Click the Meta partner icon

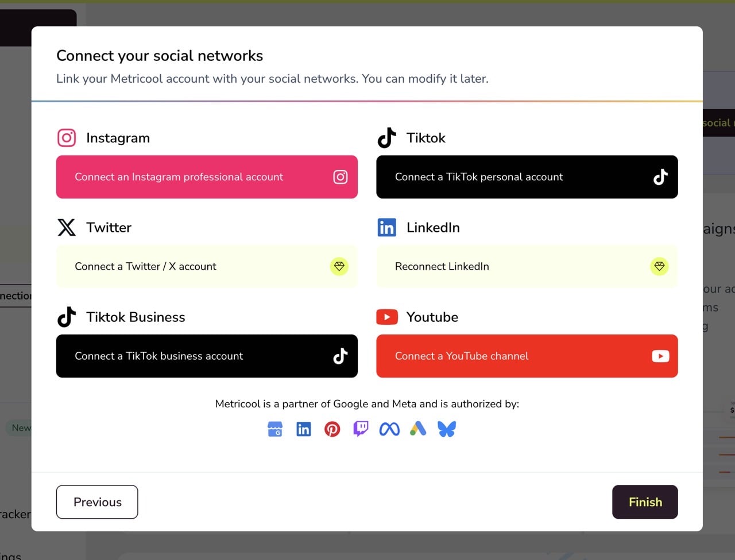pyautogui.click(x=389, y=429)
